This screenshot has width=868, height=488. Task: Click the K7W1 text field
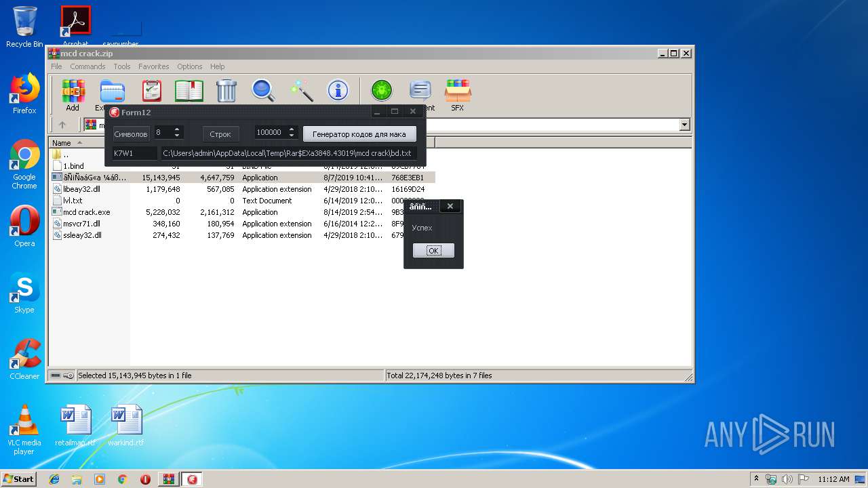[x=134, y=153]
